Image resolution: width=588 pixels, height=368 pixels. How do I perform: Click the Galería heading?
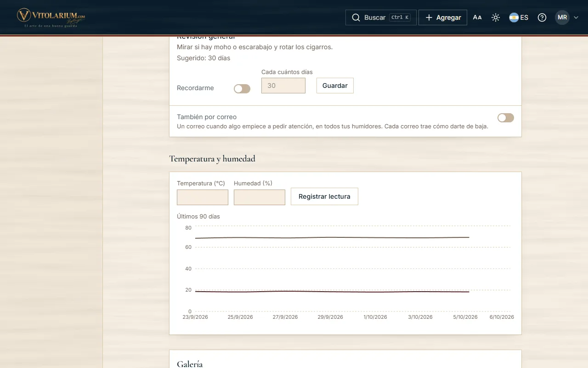pyautogui.click(x=190, y=364)
